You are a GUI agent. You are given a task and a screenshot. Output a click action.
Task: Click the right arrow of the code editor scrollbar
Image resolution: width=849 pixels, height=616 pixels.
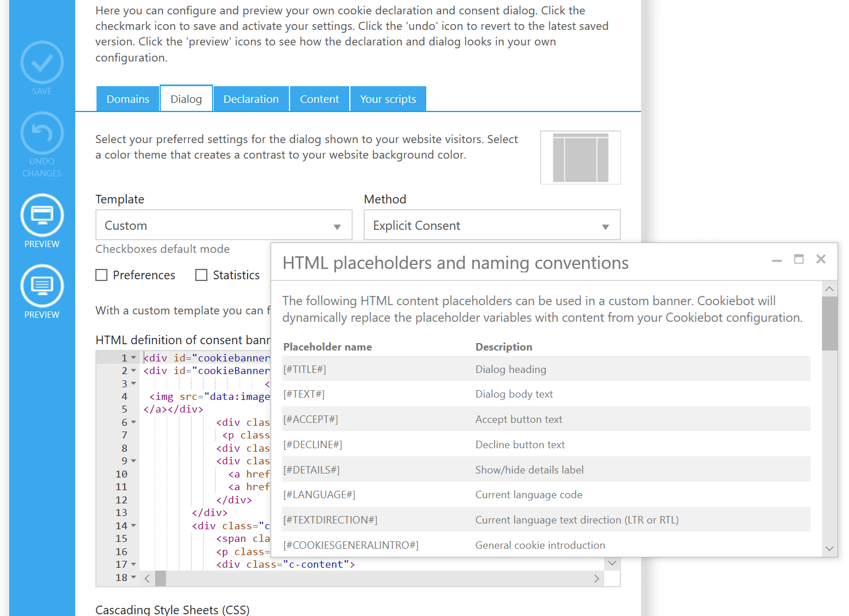pyautogui.click(x=596, y=579)
